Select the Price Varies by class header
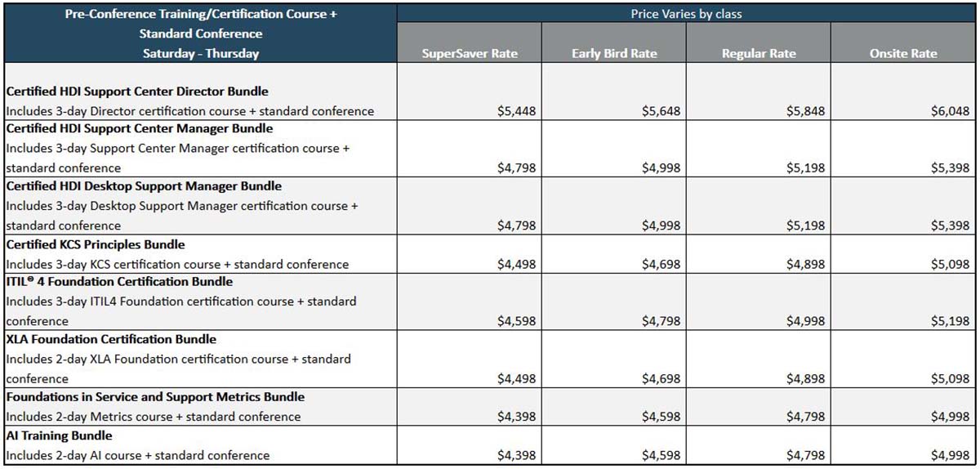980x469 pixels. [x=687, y=14]
